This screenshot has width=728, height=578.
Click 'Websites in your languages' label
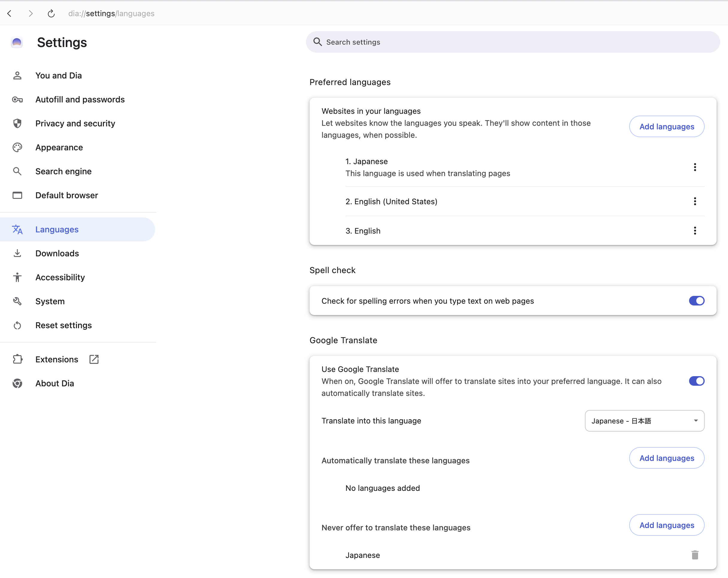point(371,111)
